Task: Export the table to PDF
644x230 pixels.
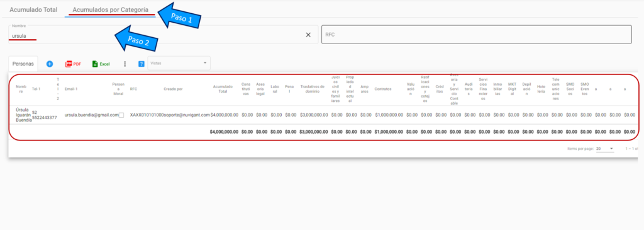Action: (73, 64)
